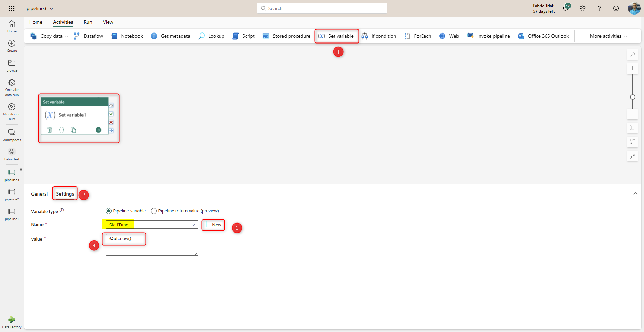Click the Lookup activity icon
The height and width of the screenshot is (332, 644).
[x=202, y=36]
